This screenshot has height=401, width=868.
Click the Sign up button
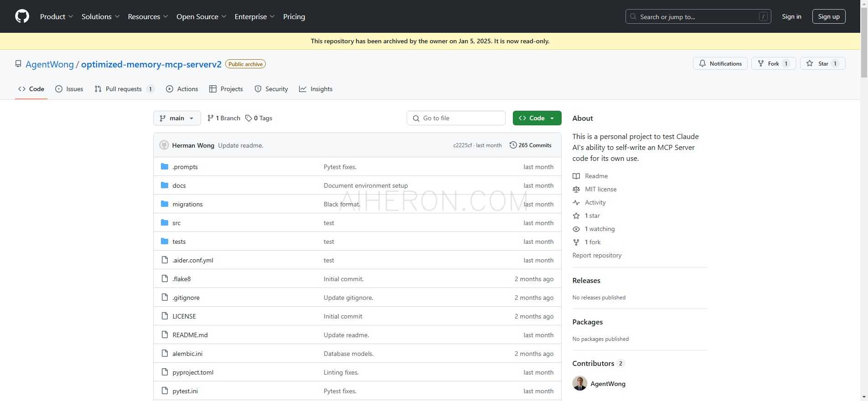829,16
